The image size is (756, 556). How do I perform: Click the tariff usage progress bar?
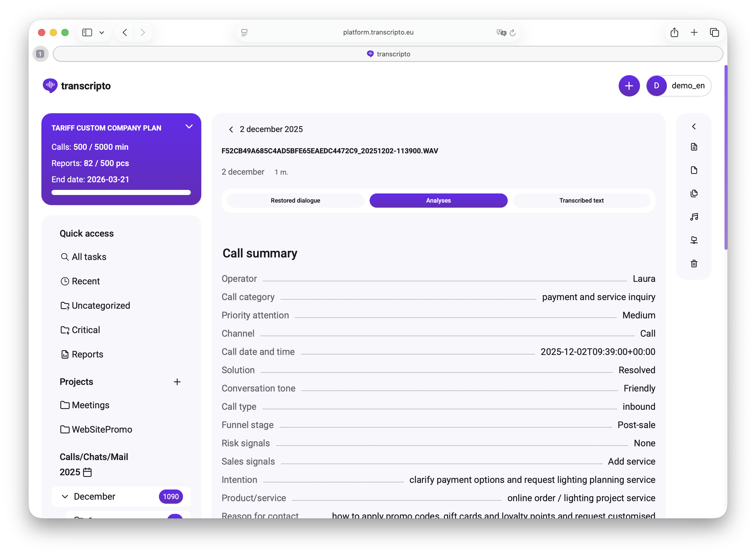point(121,193)
